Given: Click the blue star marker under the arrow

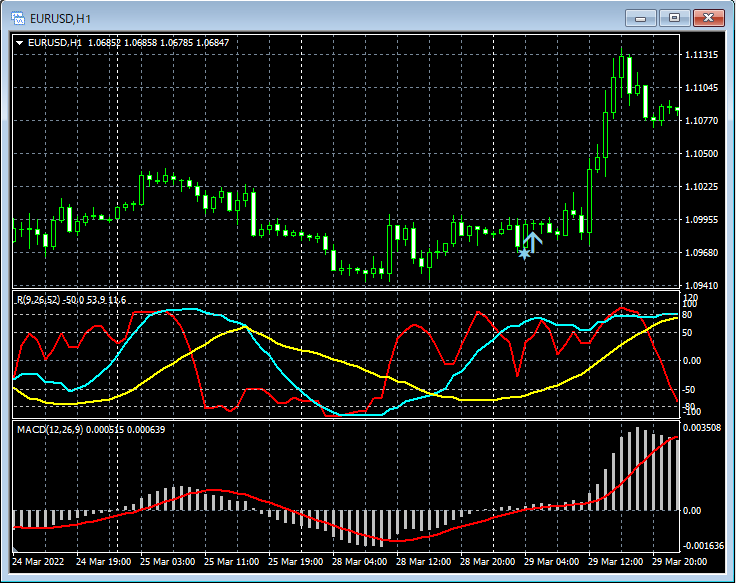Looking at the screenshot, I should pyautogui.click(x=524, y=254).
